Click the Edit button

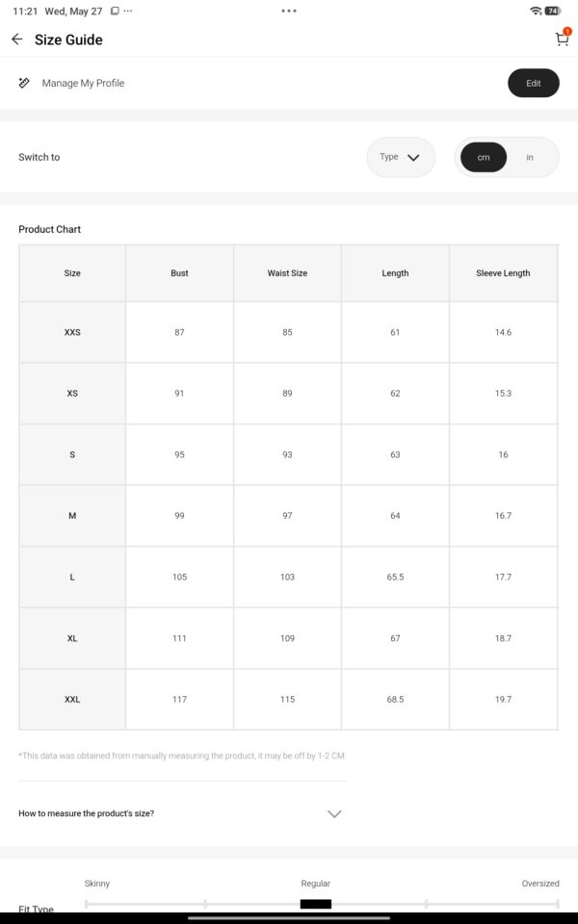[x=533, y=83]
